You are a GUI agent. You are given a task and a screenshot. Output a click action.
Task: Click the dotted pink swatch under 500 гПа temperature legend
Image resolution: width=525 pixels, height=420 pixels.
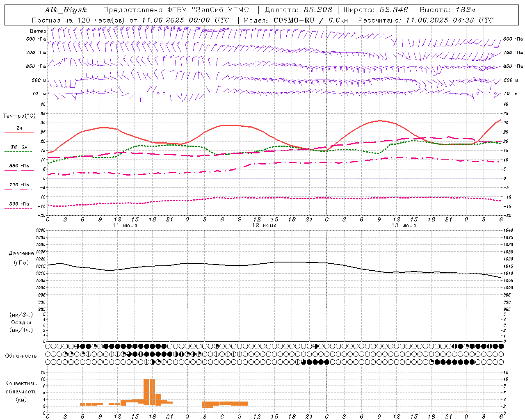pyautogui.click(x=18, y=208)
